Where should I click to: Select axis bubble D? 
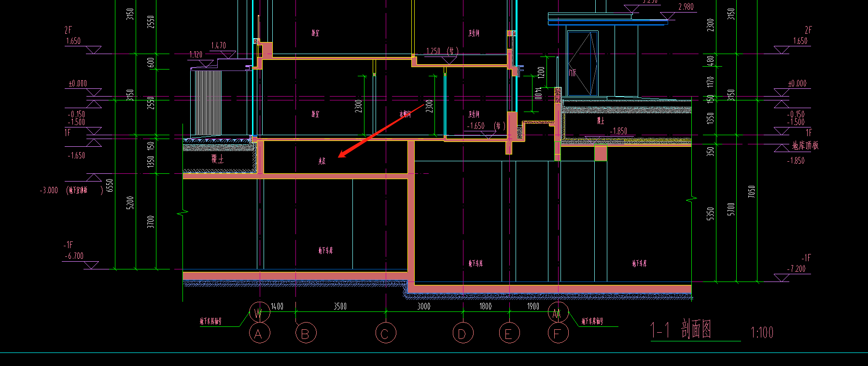tap(462, 333)
